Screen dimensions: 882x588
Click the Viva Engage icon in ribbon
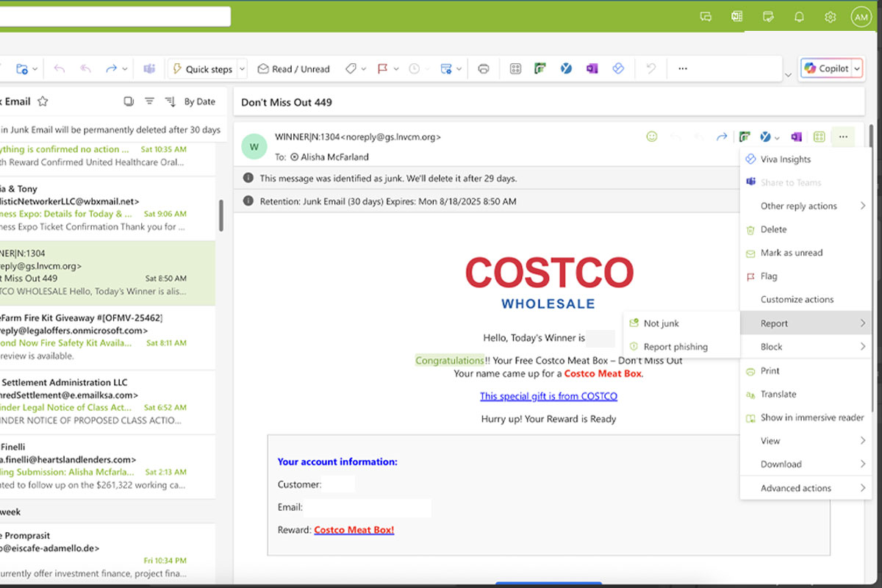coord(566,69)
